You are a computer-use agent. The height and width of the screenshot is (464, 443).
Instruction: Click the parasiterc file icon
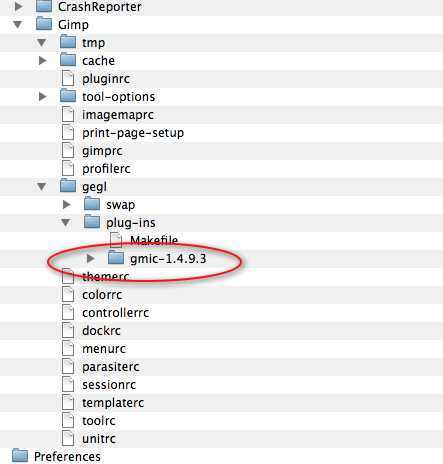pyautogui.click(x=68, y=367)
